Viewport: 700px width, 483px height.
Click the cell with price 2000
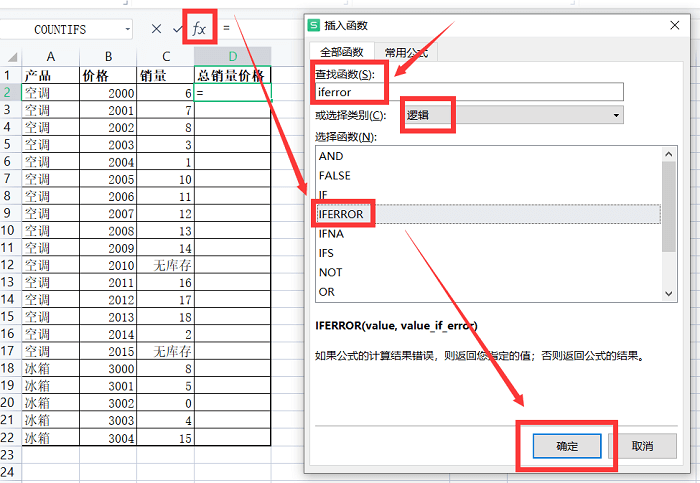108,93
